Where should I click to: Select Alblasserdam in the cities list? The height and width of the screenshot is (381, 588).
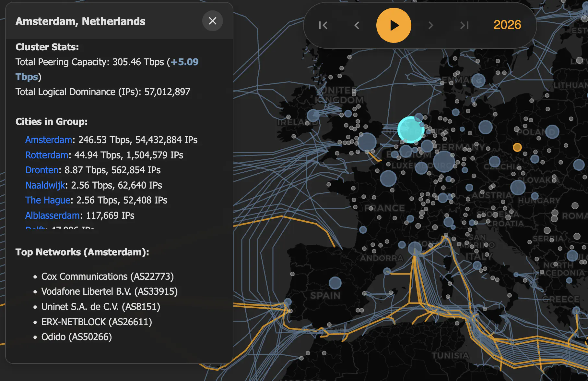pyautogui.click(x=53, y=215)
